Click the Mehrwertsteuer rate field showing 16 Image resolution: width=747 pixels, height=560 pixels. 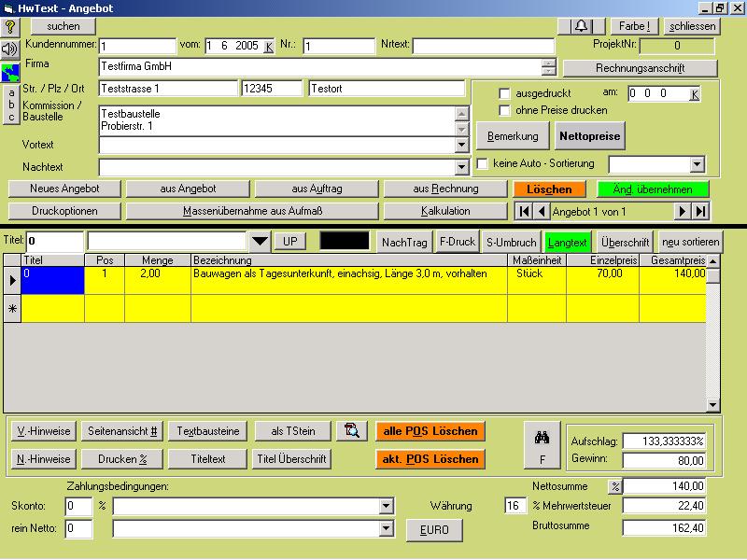515,506
